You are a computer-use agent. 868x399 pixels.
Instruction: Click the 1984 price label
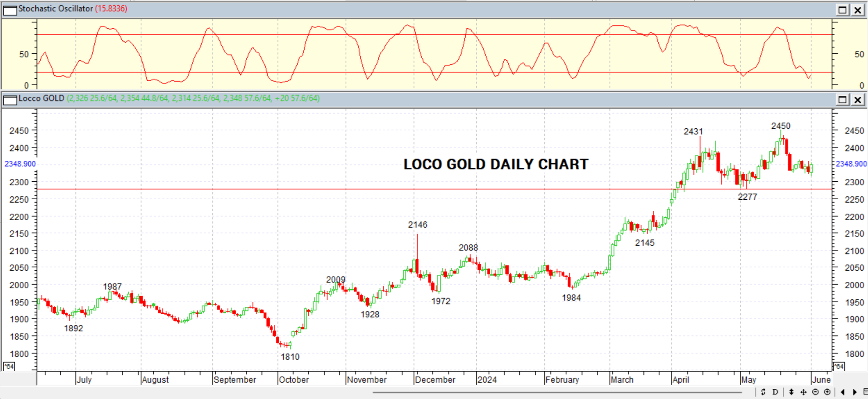[571, 298]
